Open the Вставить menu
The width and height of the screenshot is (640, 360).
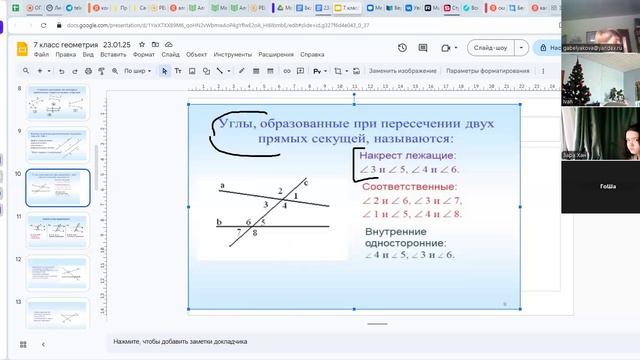click(113, 54)
